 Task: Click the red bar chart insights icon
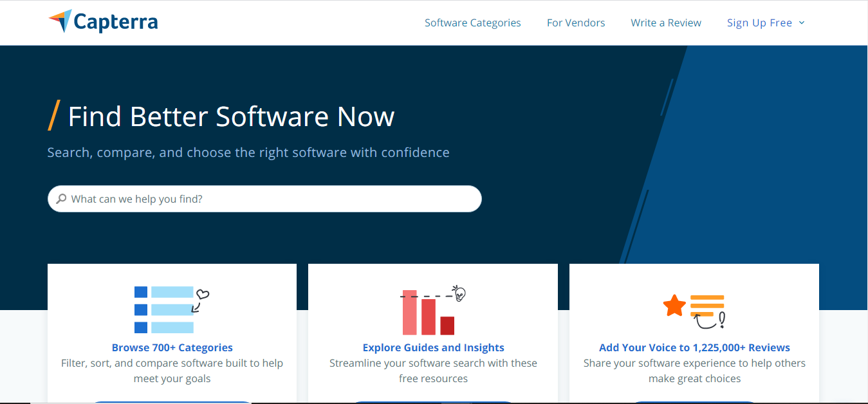click(433, 311)
